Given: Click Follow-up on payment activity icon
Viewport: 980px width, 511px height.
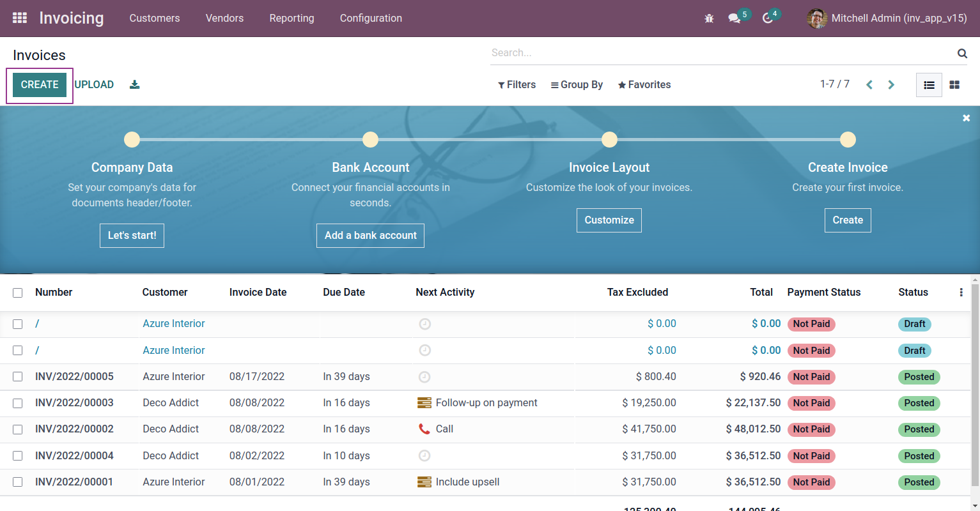Looking at the screenshot, I should [424, 403].
